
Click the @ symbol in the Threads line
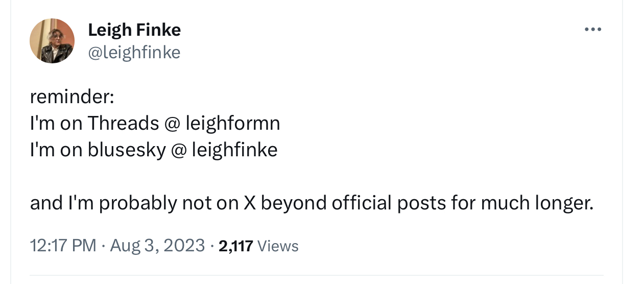tap(172, 123)
